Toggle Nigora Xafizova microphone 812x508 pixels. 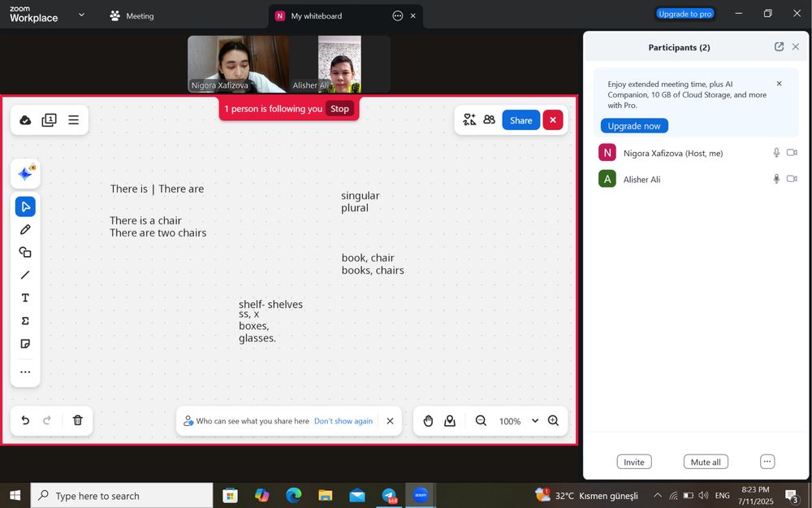(776, 153)
